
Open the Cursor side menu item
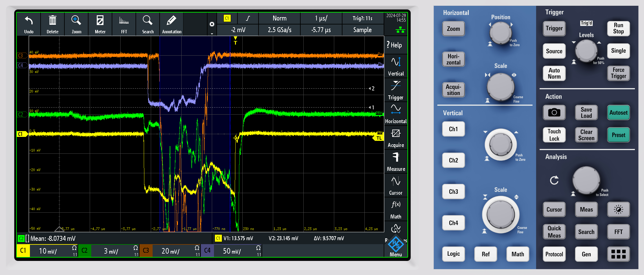click(396, 186)
